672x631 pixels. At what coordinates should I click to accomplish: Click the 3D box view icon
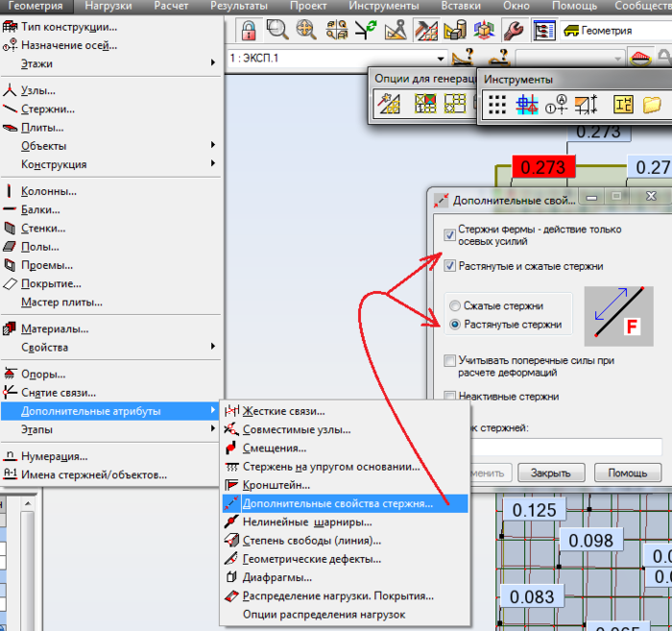click(x=484, y=31)
